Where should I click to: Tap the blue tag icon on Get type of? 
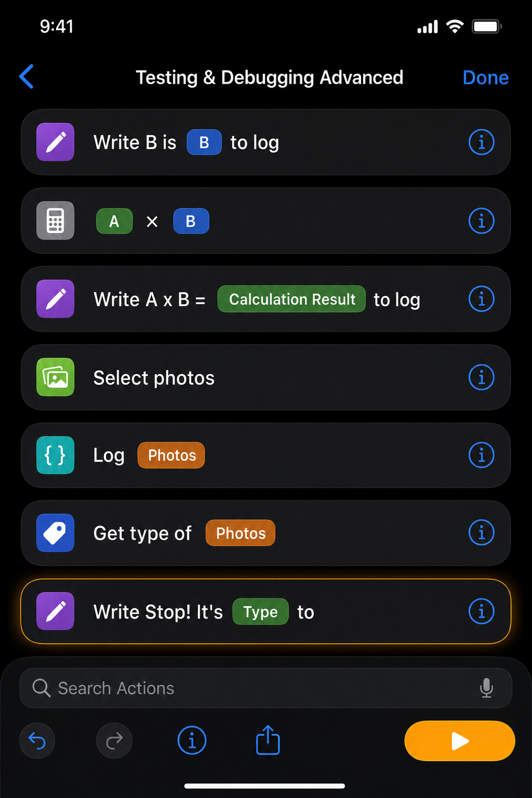pos(55,533)
